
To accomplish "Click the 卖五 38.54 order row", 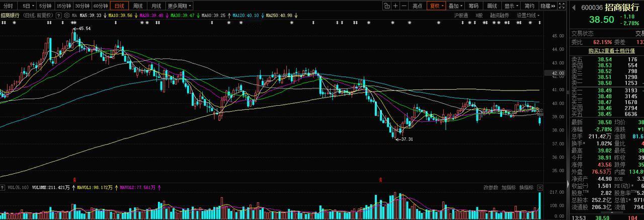I will click(607, 59).
